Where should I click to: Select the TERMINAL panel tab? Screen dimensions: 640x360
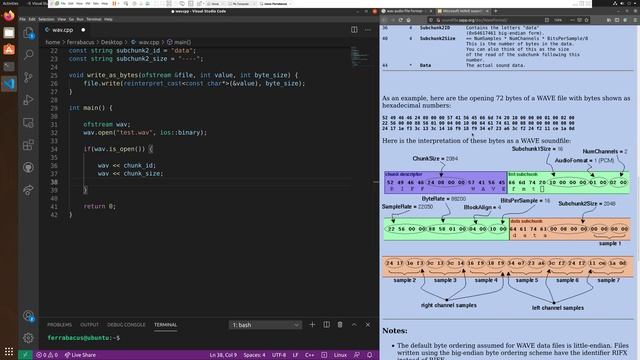pos(165,324)
